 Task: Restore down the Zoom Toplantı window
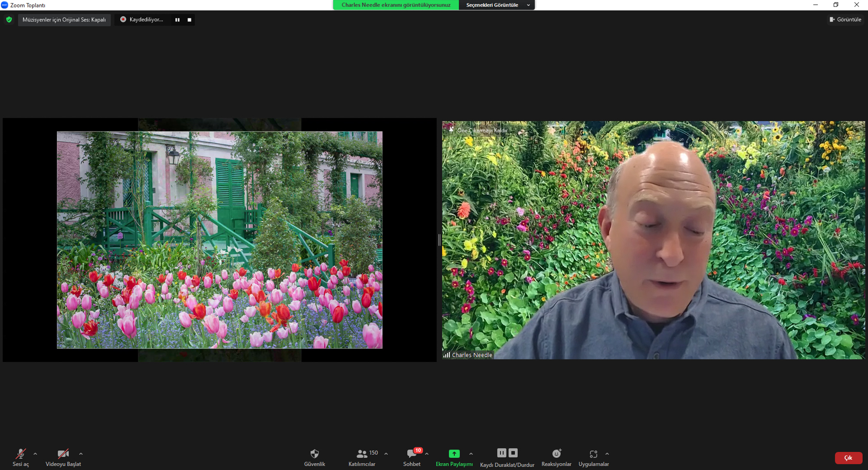836,5
